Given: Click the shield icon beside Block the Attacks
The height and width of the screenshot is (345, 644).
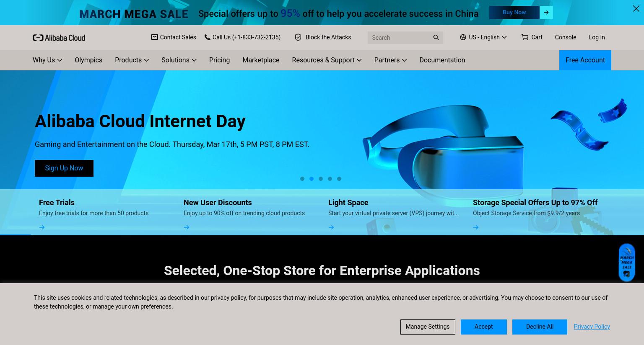Looking at the screenshot, I should (298, 37).
